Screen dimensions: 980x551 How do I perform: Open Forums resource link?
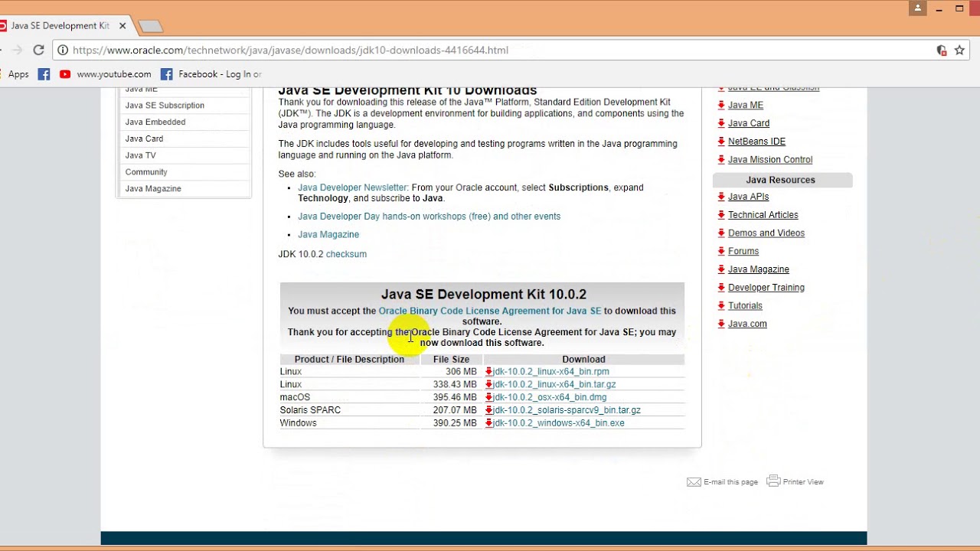(x=743, y=251)
